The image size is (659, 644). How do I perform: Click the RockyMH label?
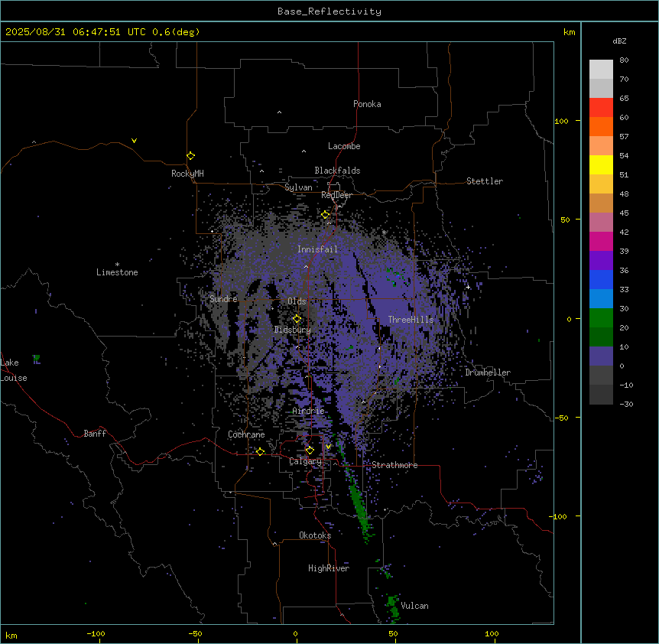pos(187,174)
